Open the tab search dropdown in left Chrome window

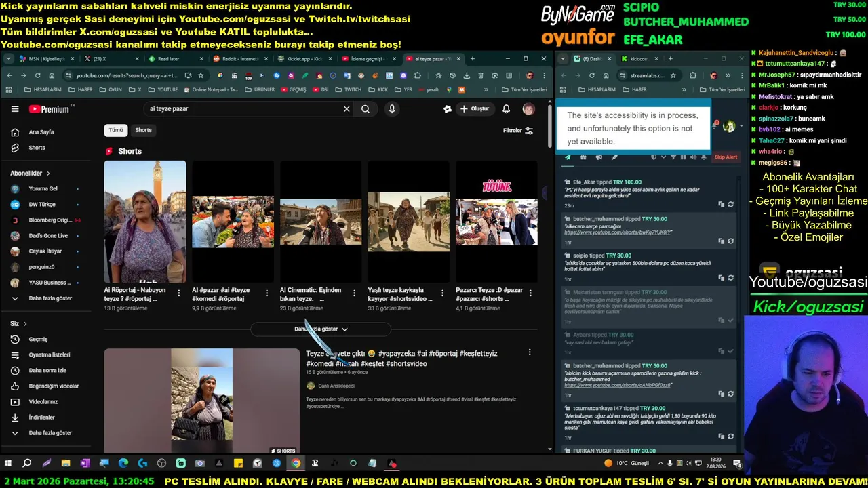tap(9, 59)
